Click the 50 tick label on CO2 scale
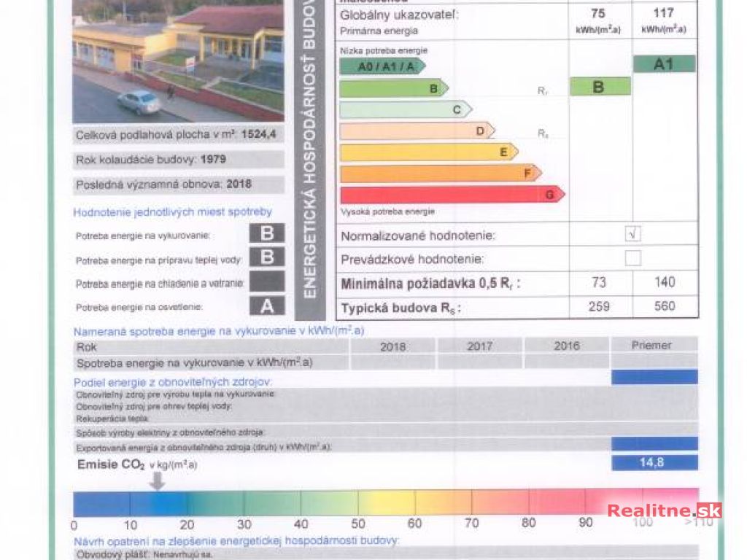The width and height of the screenshot is (747, 560). [x=357, y=524]
